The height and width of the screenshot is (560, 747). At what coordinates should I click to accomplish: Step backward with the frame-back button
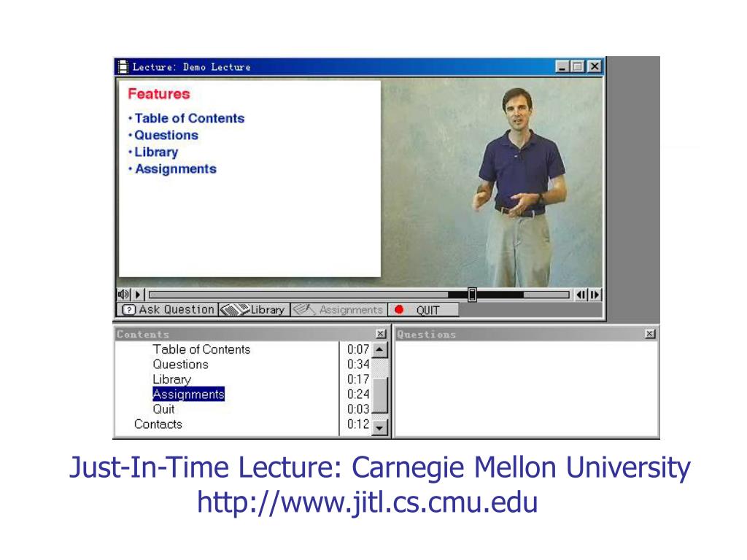click(581, 295)
